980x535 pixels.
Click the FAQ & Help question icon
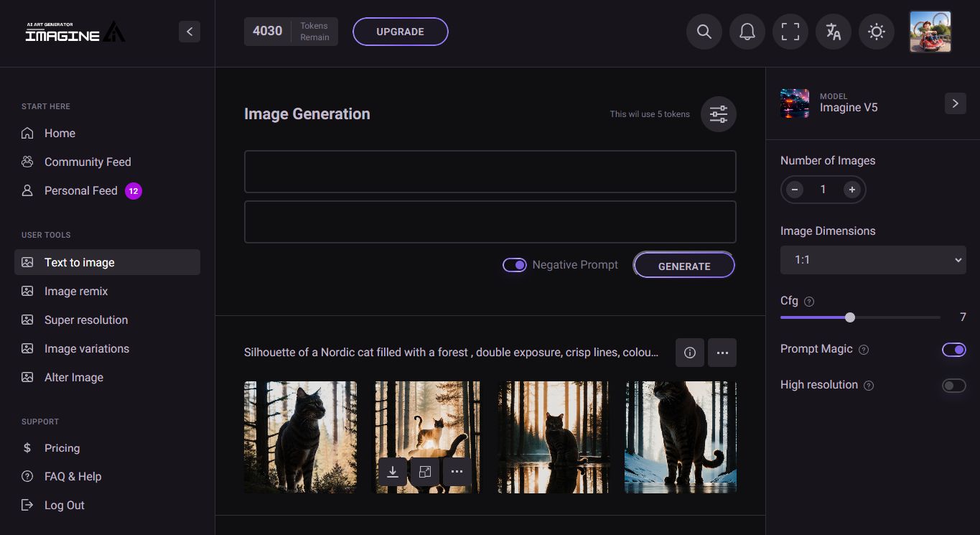click(x=27, y=476)
